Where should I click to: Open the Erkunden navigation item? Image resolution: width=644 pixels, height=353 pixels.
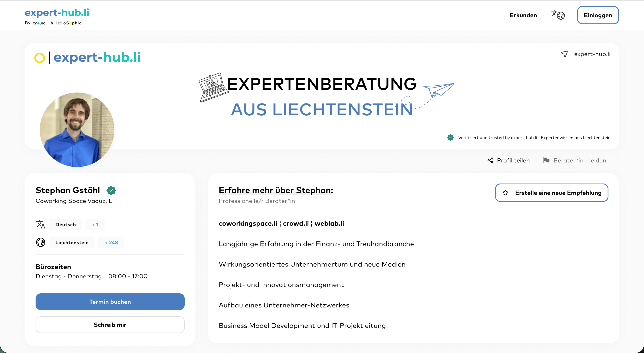pyautogui.click(x=523, y=15)
